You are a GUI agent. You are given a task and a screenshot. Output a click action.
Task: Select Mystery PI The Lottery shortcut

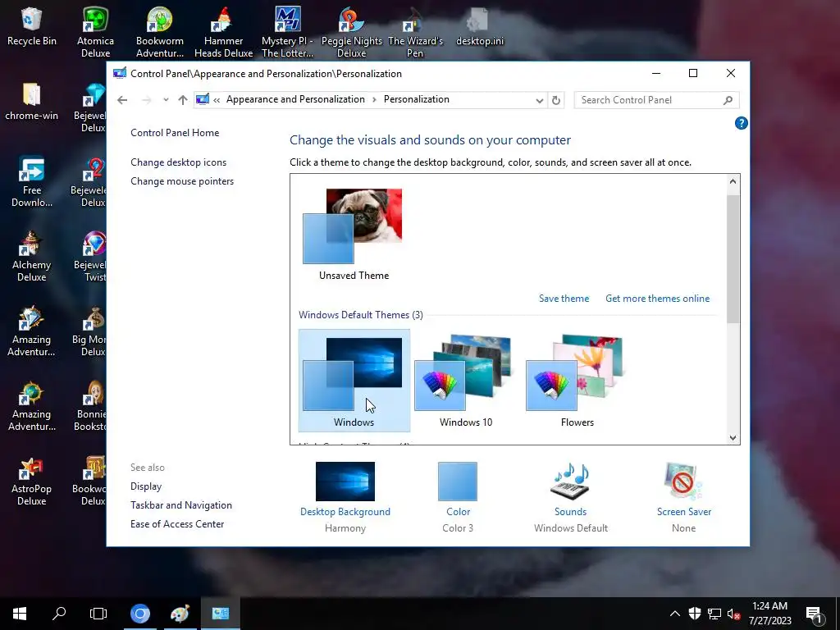pyautogui.click(x=288, y=32)
